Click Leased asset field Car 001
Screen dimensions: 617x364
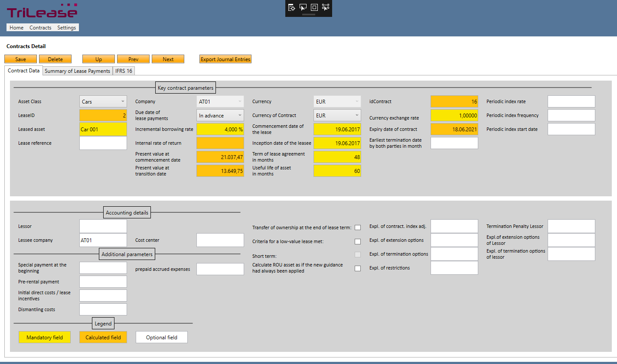[x=103, y=129]
